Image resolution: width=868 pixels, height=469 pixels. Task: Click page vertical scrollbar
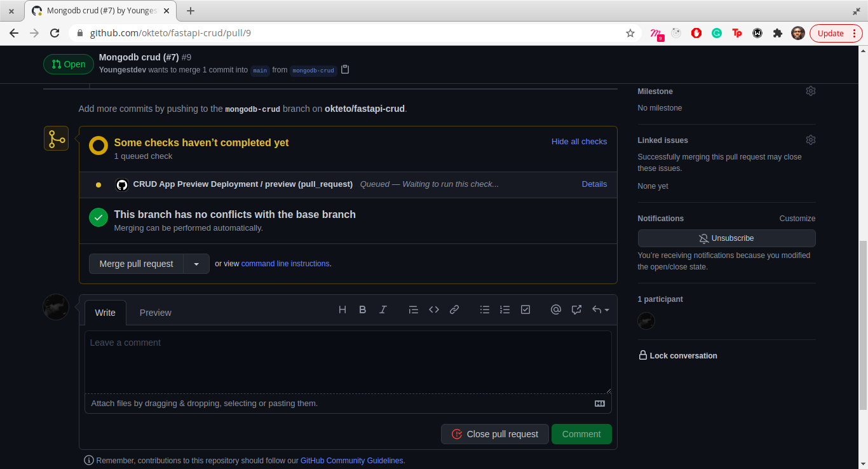point(863,324)
